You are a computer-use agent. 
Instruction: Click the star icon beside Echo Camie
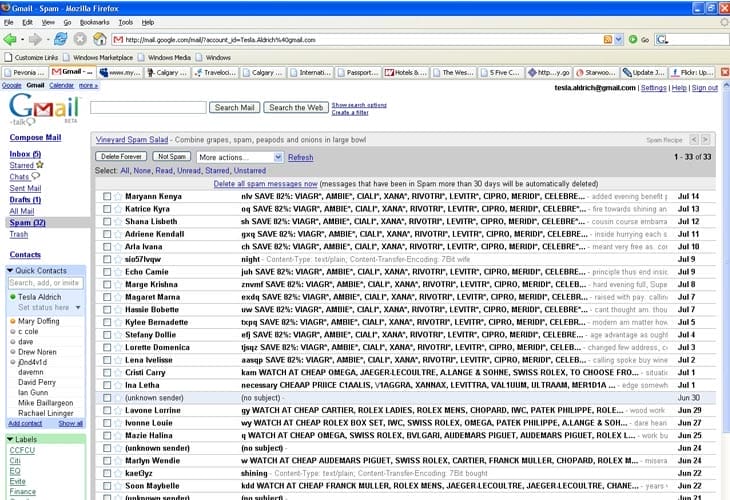(119, 272)
